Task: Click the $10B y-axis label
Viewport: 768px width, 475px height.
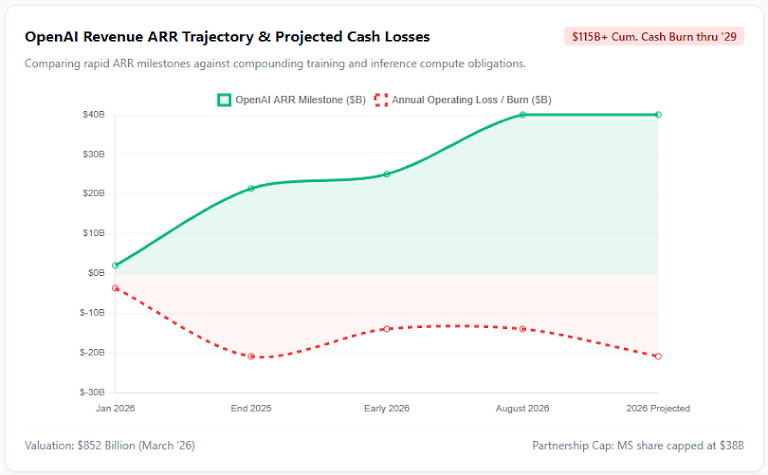Action: coord(94,233)
